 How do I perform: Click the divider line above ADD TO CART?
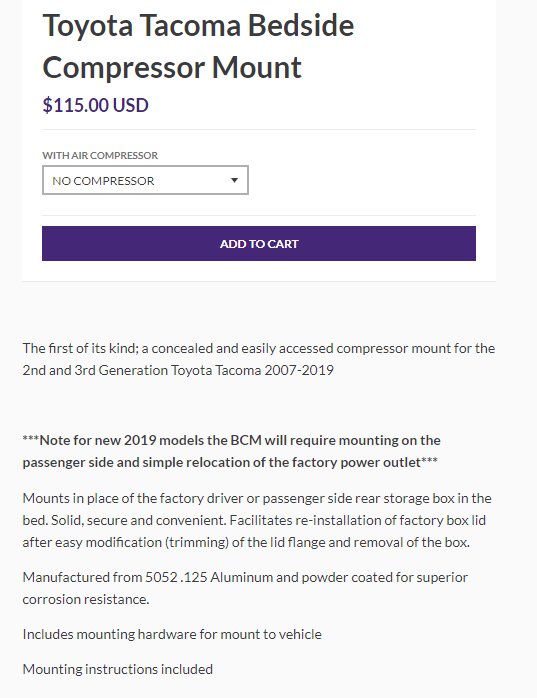259,216
